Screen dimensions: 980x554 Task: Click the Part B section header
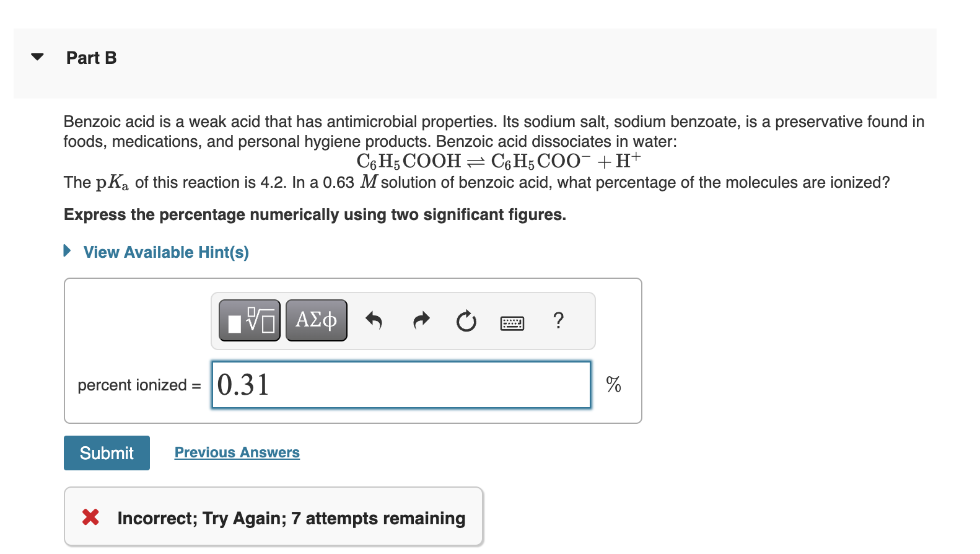[x=91, y=57]
